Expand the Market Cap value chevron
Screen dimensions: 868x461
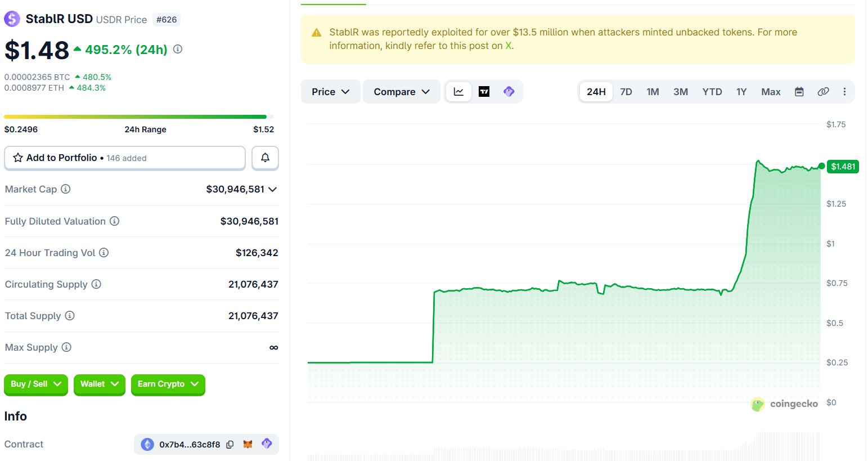click(273, 189)
